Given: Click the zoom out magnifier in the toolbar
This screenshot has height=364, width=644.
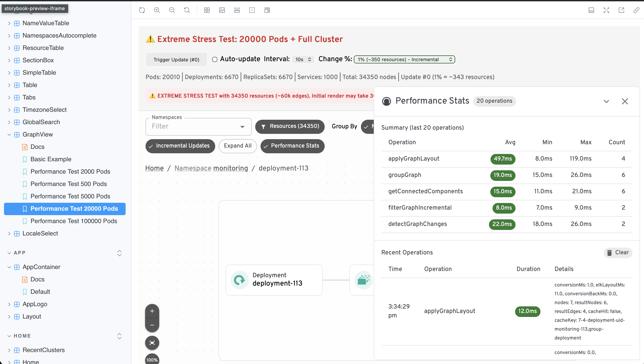Looking at the screenshot, I should coord(172,10).
